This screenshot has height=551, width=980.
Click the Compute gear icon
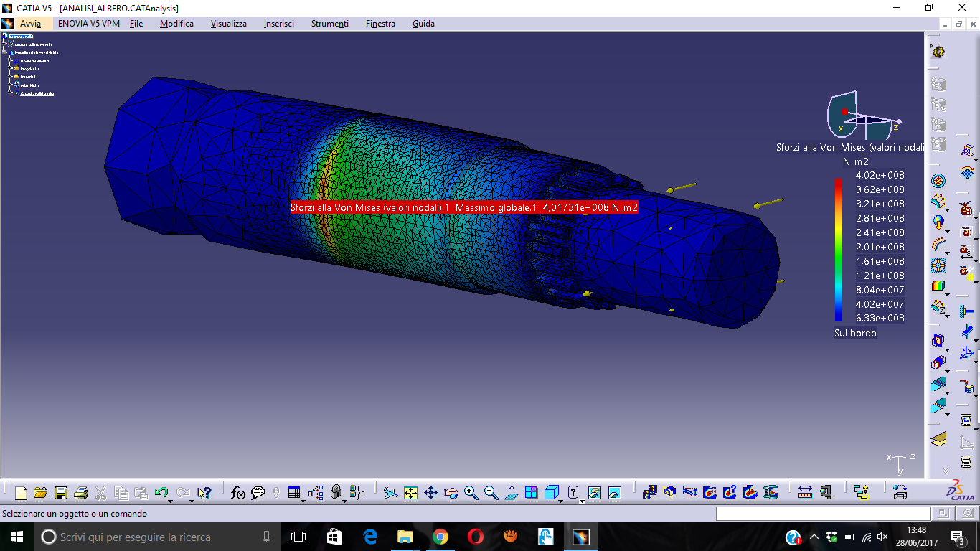(x=938, y=52)
